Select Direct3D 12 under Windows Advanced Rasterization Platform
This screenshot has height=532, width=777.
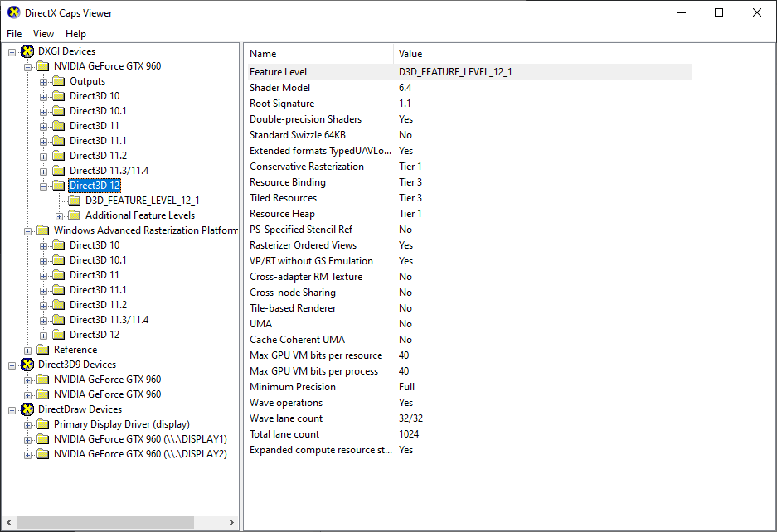[x=95, y=335]
